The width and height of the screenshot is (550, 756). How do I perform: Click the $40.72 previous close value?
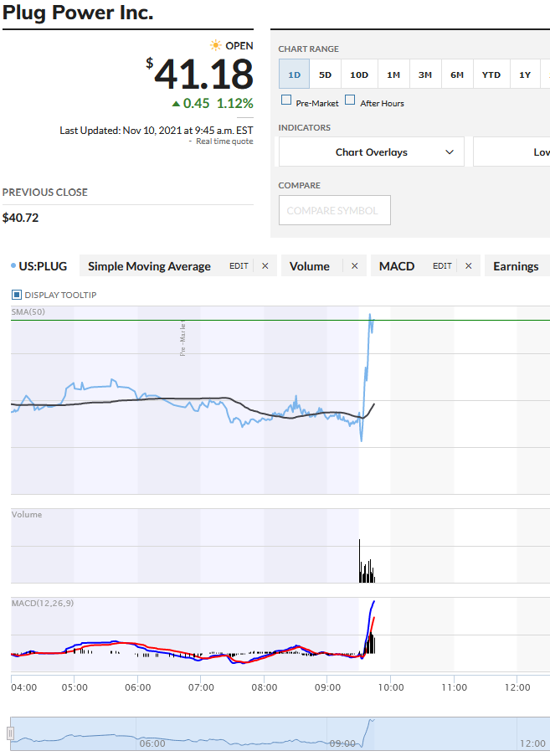tap(21, 218)
